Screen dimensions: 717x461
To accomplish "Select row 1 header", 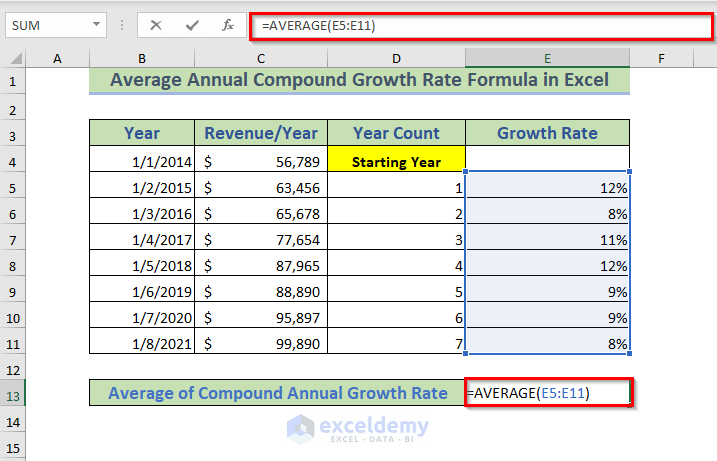I will coord(13,81).
